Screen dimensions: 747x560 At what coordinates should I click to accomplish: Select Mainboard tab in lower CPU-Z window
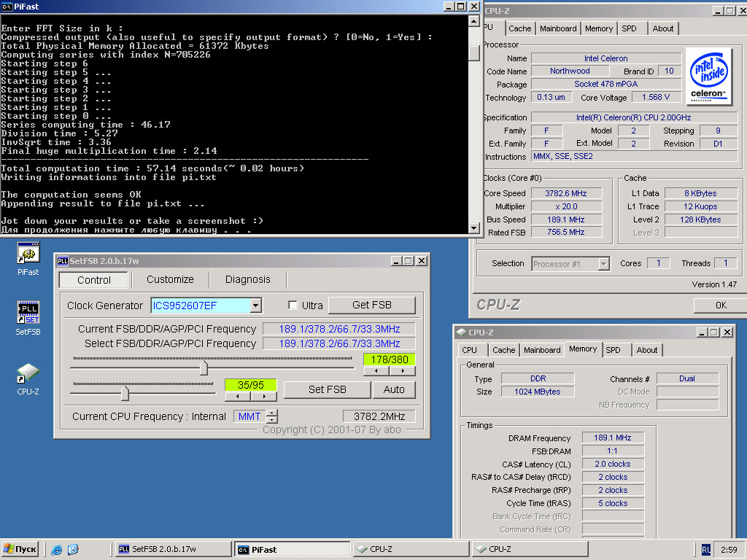pos(542,350)
